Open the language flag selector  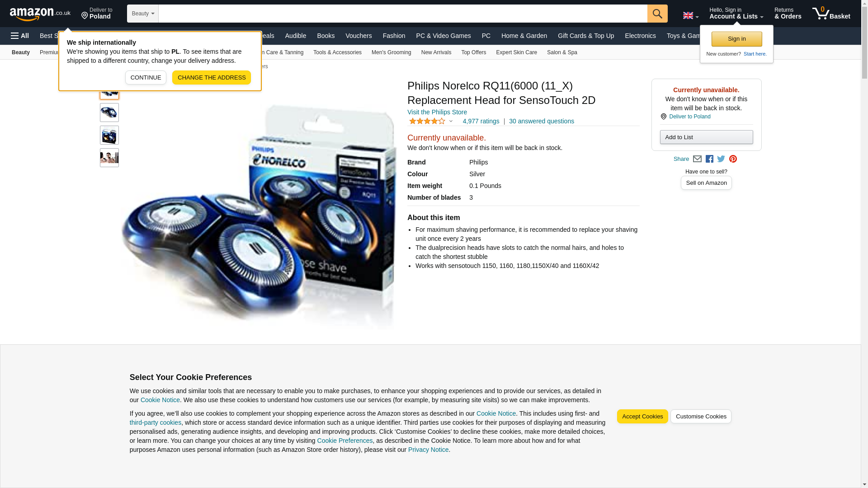(x=690, y=15)
